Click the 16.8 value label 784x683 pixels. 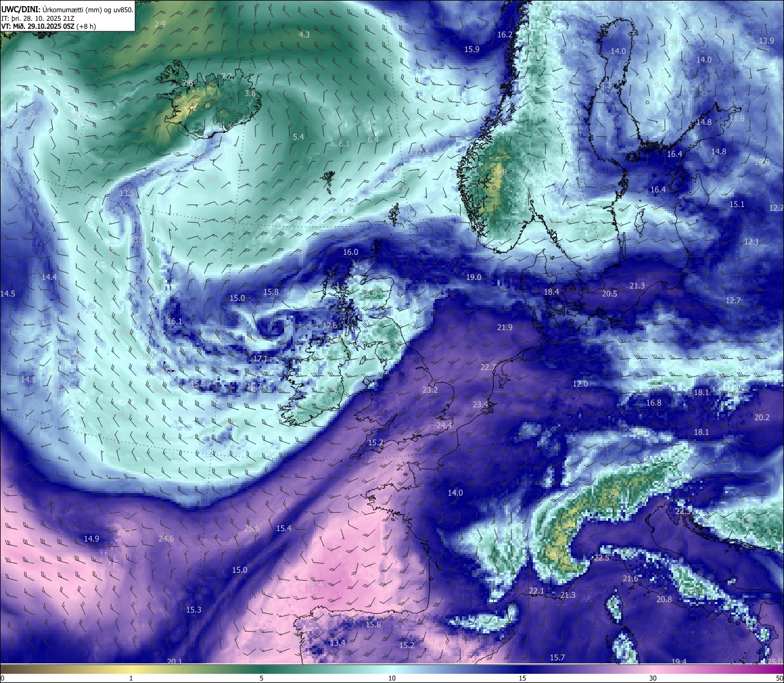[x=654, y=402]
